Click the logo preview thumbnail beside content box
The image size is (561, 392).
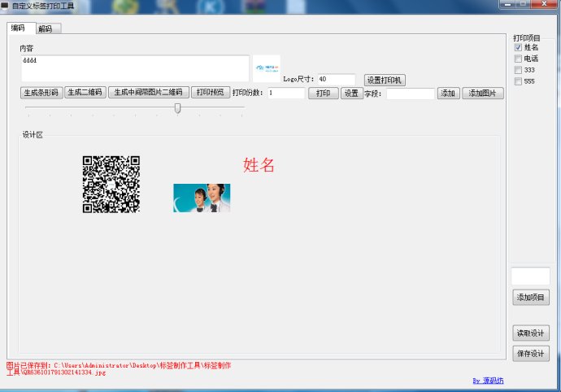point(266,68)
